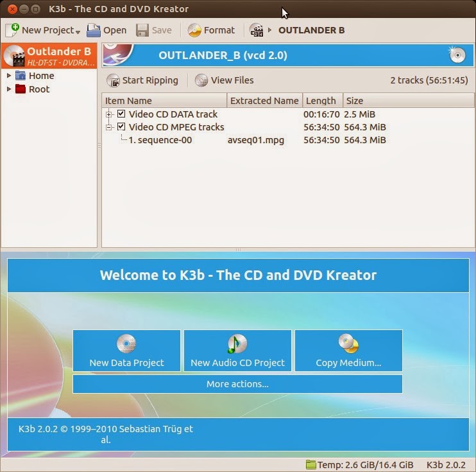
Task: Click New Audio CD Project label
Action: point(238,363)
